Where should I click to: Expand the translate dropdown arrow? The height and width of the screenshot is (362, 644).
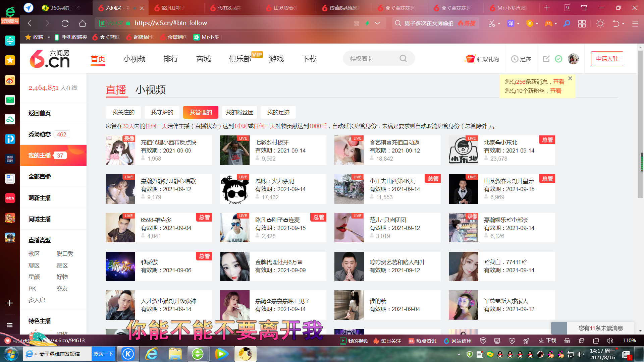click(518, 23)
